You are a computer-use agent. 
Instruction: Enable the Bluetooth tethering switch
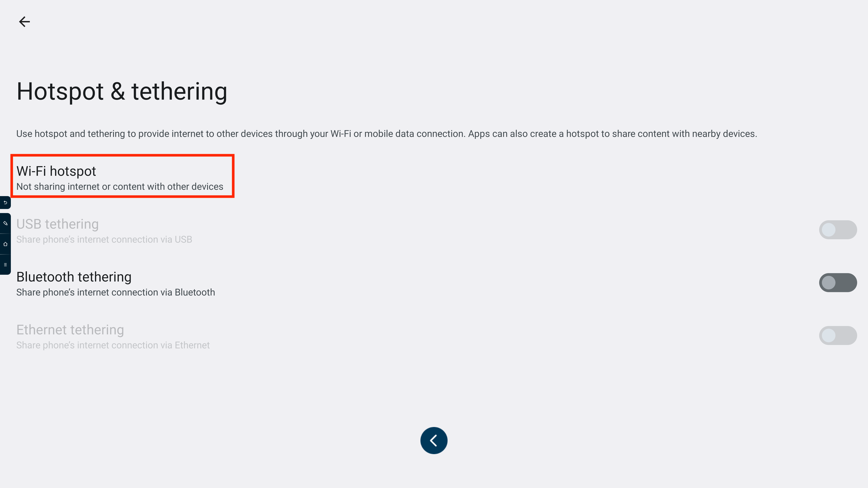tap(838, 283)
